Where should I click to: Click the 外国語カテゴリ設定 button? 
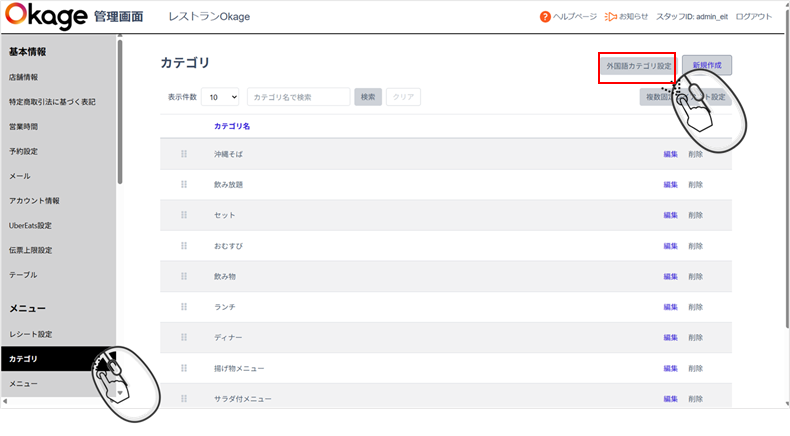coord(637,65)
